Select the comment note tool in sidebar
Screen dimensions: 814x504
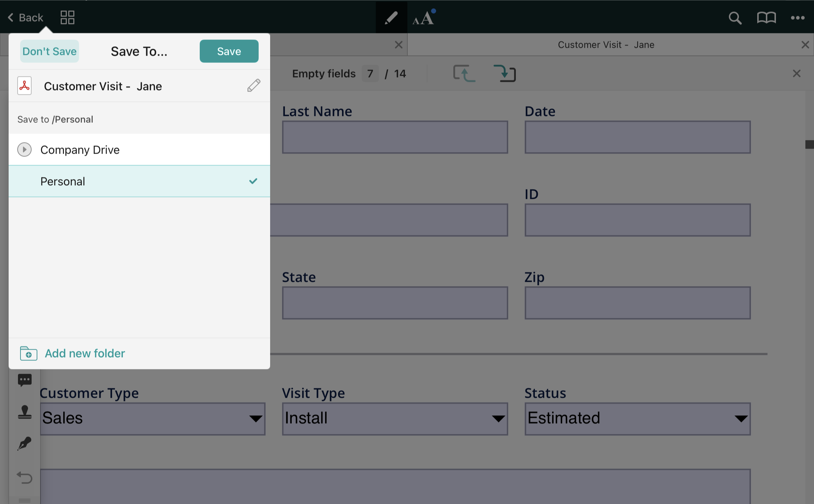point(25,380)
